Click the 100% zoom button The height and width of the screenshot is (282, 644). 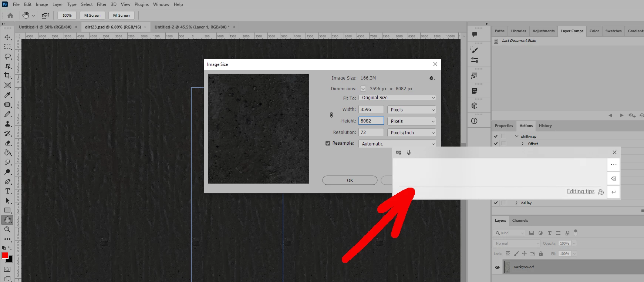(67, 16)
